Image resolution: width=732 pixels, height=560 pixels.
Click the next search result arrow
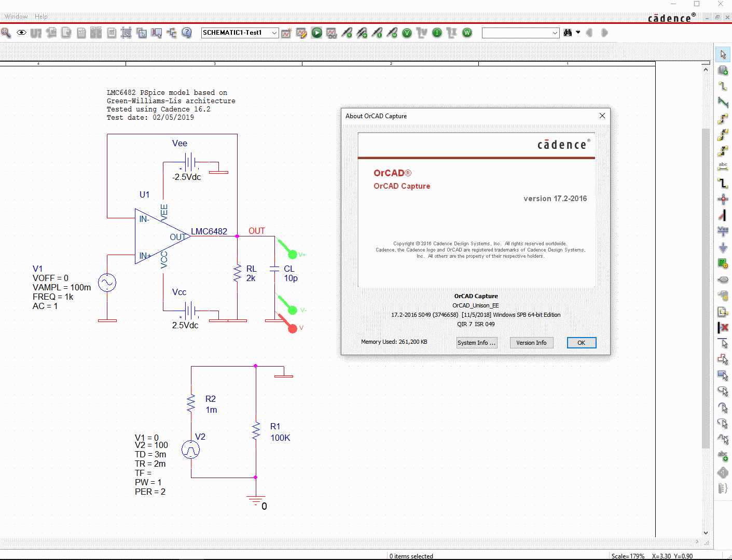coord(604,33)
